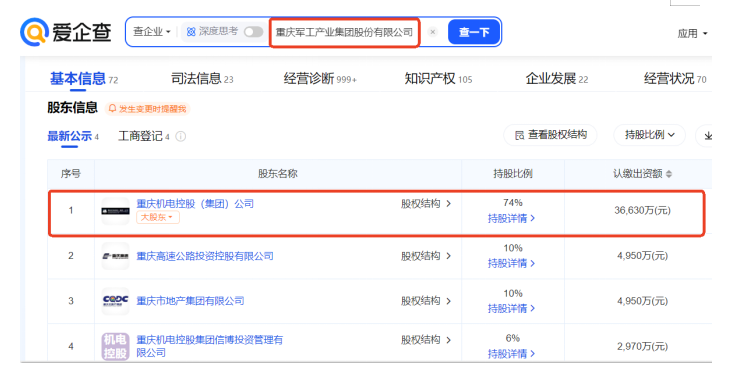Switch to 基本信息 tab
Screen dimensions: 732x370
click(84, 79)
